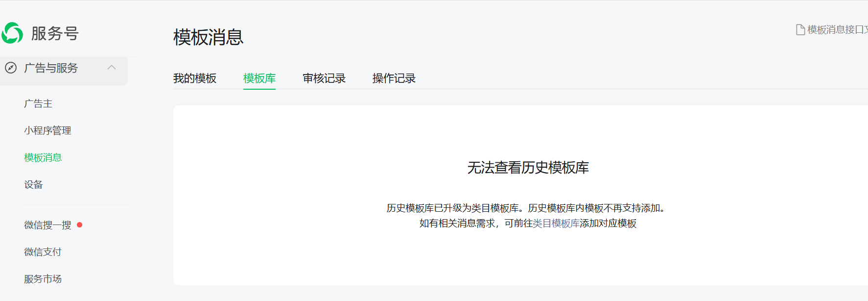Click the red notification dot beside 微信搜一搜

tap(79, 225)
